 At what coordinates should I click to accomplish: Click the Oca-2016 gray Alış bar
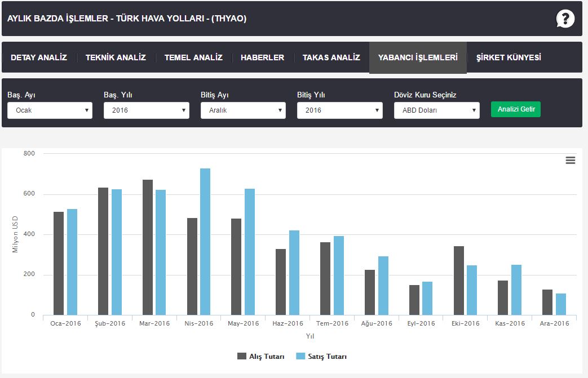(59, 264)
